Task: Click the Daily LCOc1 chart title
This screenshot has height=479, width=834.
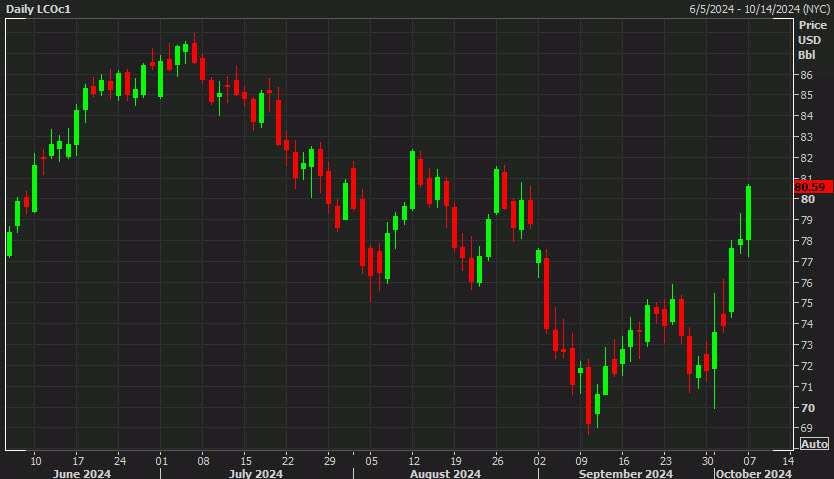Action: click(x=38, y=9)
